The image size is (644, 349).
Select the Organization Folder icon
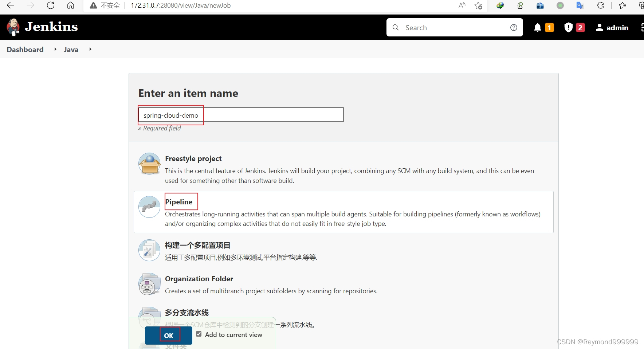149,284
